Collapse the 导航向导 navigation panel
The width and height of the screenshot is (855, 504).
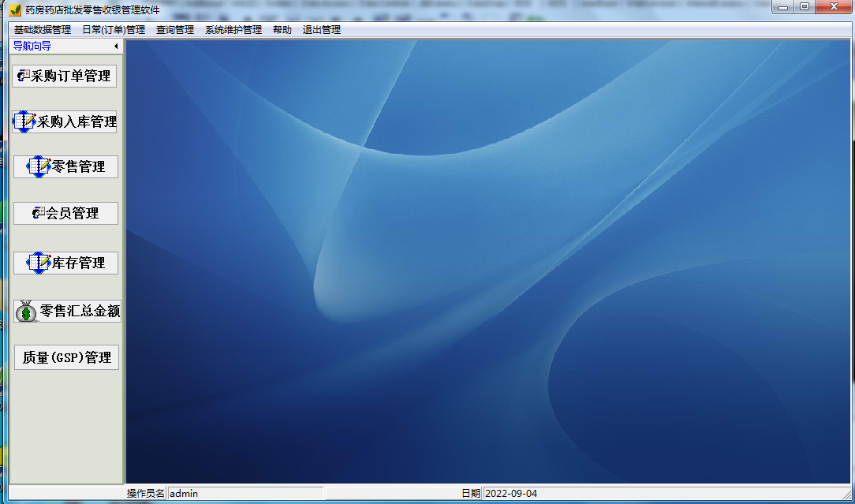[115, 46]
